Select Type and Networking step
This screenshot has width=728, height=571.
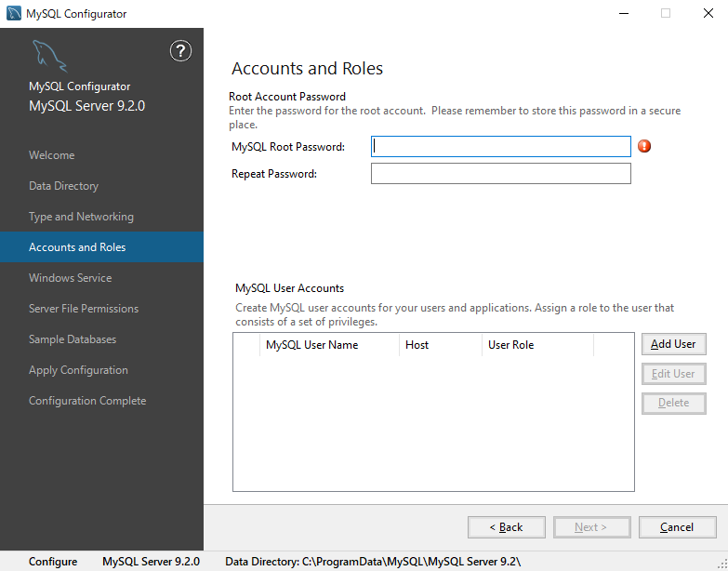[81, 217]
